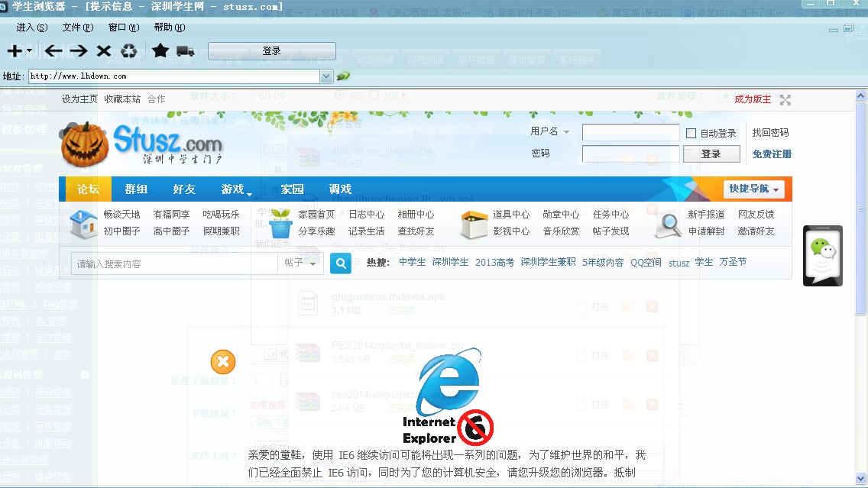Click in the 密码 input field
Viewport: 868px width, 488px height.
(x=630, y=154)
